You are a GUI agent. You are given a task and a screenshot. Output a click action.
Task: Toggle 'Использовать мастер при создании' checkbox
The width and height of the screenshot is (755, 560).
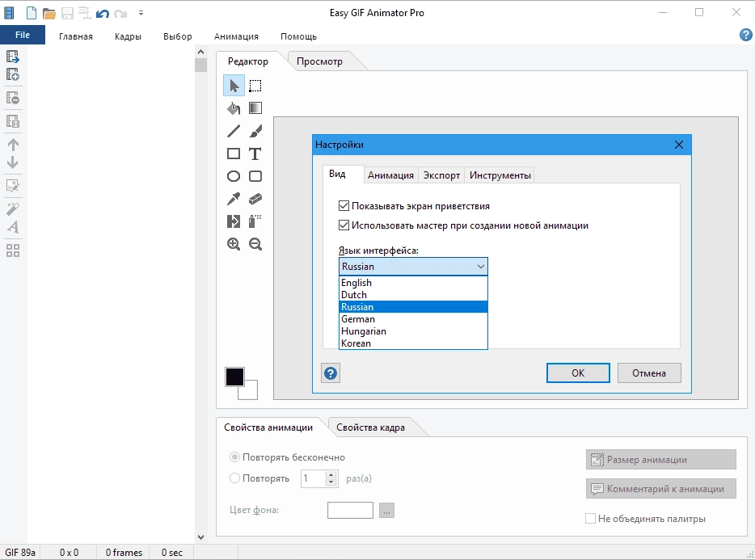[344, 225]
